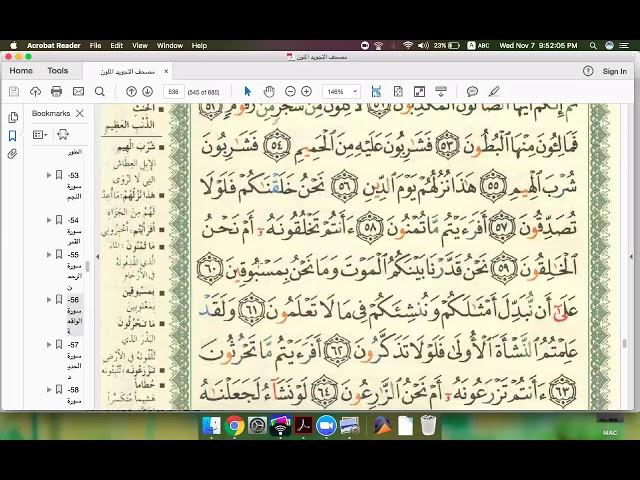The image size is (640, 480).
Task: Send file by email envelope icon
Action: coord(78,91)
